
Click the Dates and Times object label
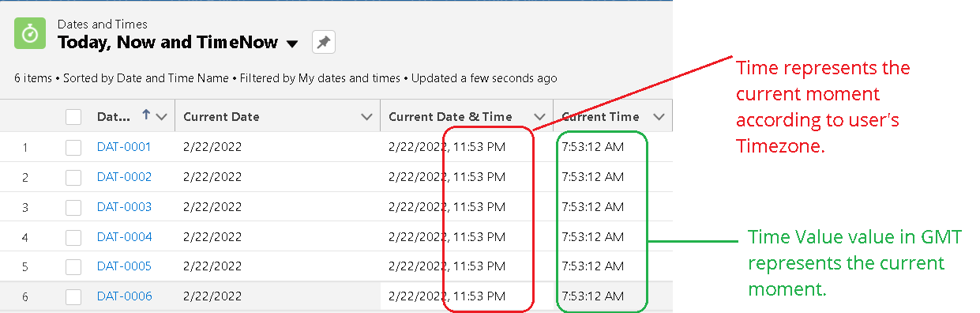pyautogui.click(x=103, y=25)
